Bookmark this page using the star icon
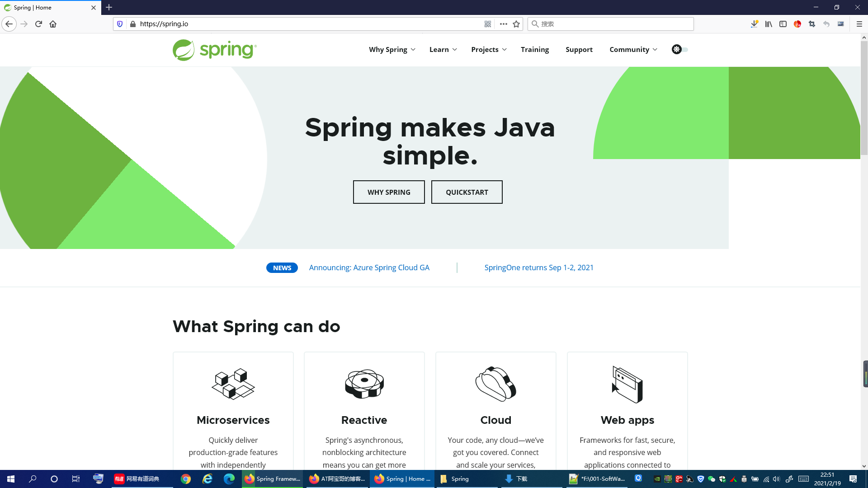The width and height of the screenshot is (868, 488). [516, 24]
